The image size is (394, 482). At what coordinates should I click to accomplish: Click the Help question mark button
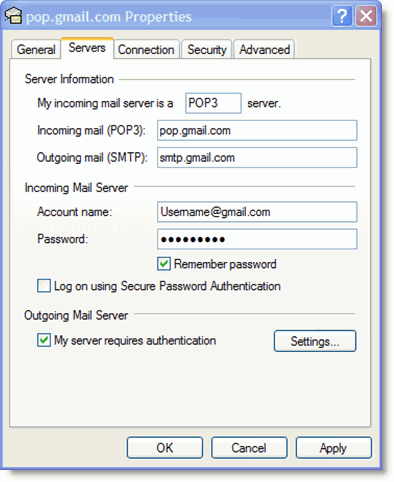(342, 16)
